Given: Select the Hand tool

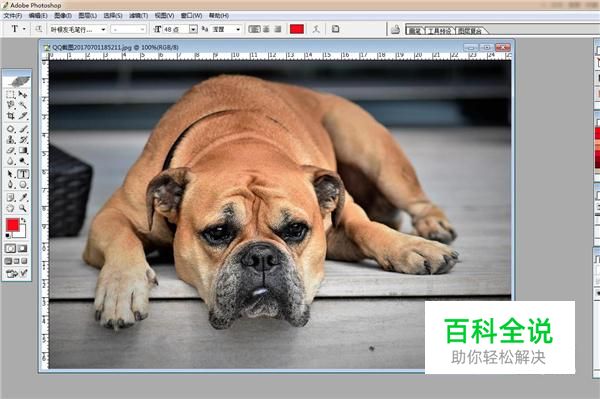Looking at the screenshot, I should pyautogui.click(x=10, y=208).
